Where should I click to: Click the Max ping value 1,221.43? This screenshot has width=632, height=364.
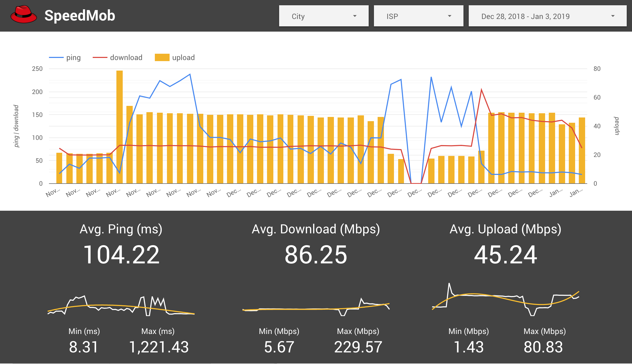[x=159, y=347]
